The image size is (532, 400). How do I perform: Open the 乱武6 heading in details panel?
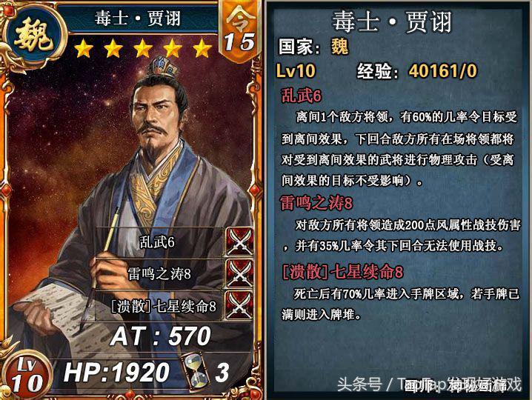[301, 96]
